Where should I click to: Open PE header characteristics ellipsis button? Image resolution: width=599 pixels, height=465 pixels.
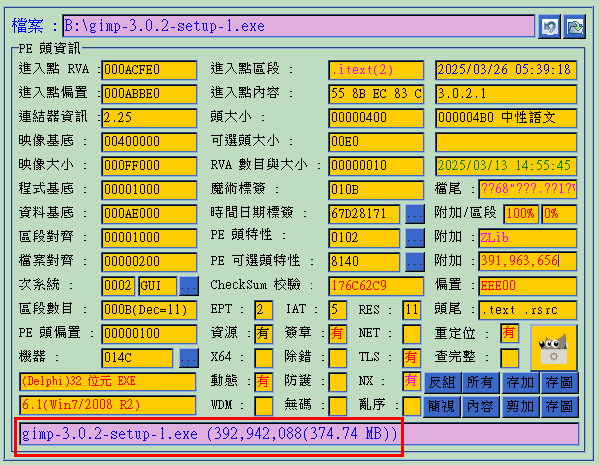click(415, 238)
